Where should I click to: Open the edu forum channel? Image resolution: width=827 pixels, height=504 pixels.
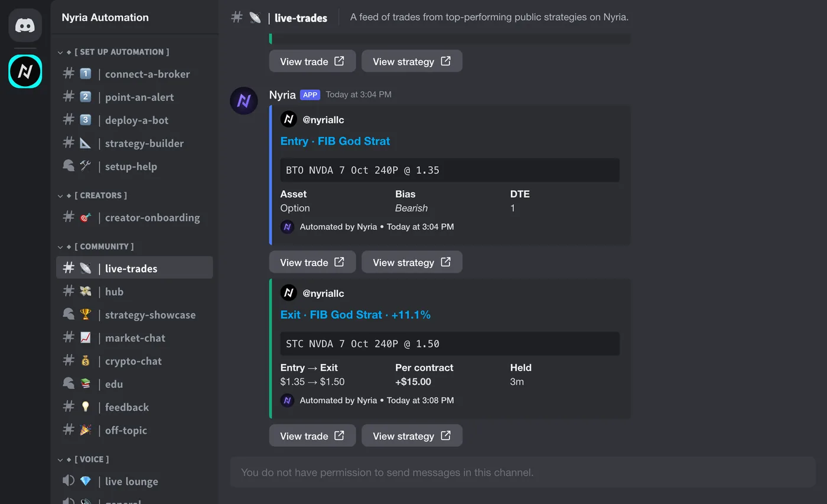click(x=135, y=384)
